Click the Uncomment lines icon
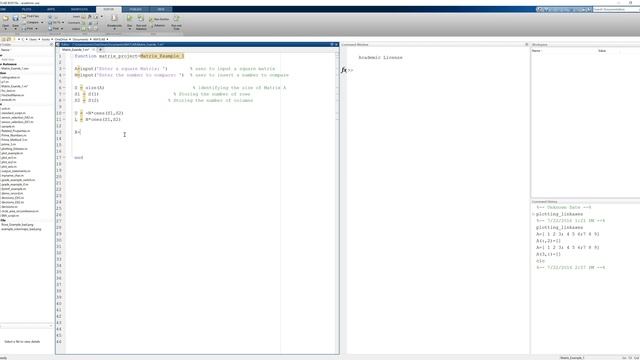 pos(90,23)
